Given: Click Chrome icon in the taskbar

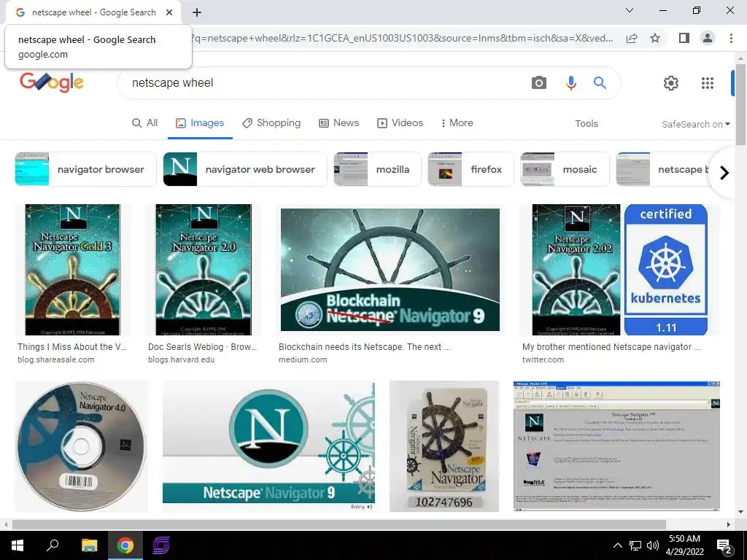Looking at the screenshot, I should (x=125, y=545).
